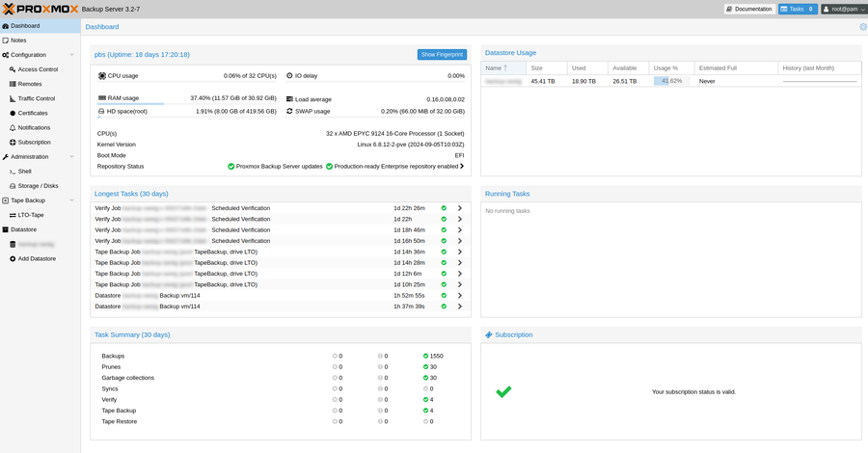Screen dimensions: 868x453
Task: Open the Notifications bell entry
Action: tap(34, 127)
